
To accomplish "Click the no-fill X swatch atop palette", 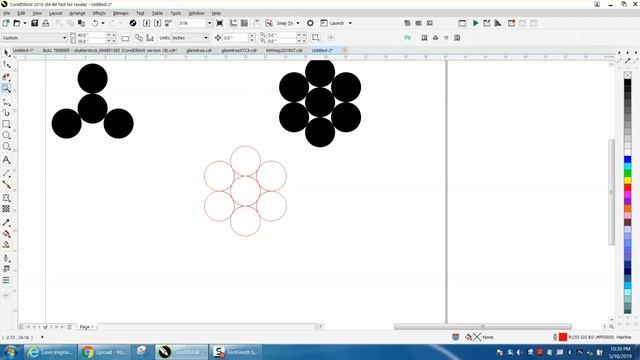I will tap(627, 75).
